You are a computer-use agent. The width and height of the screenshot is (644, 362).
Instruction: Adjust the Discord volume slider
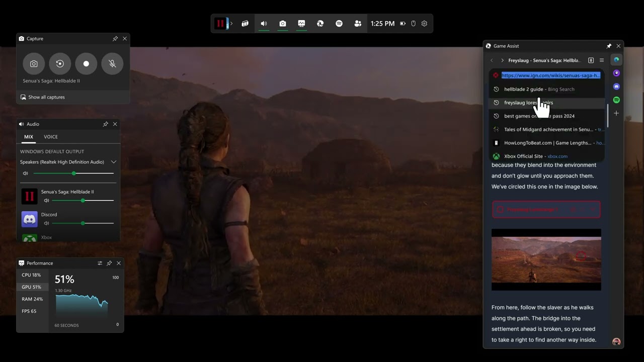(x=83, y=223)
